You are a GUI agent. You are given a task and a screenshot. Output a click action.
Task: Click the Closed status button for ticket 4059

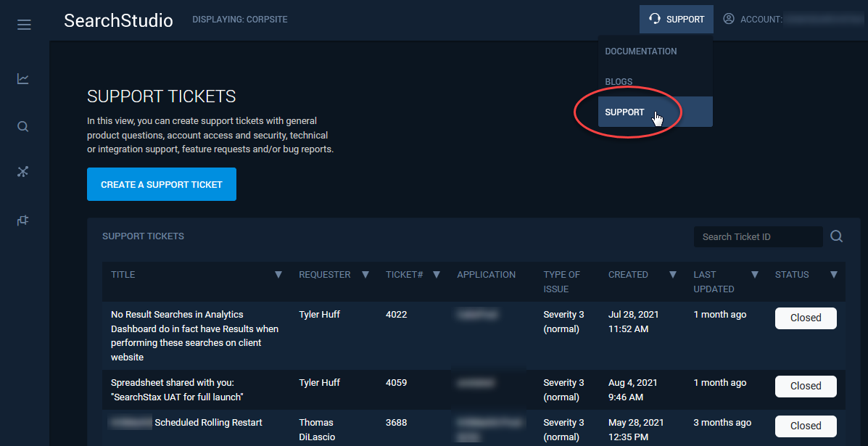[x=806, y=386]
